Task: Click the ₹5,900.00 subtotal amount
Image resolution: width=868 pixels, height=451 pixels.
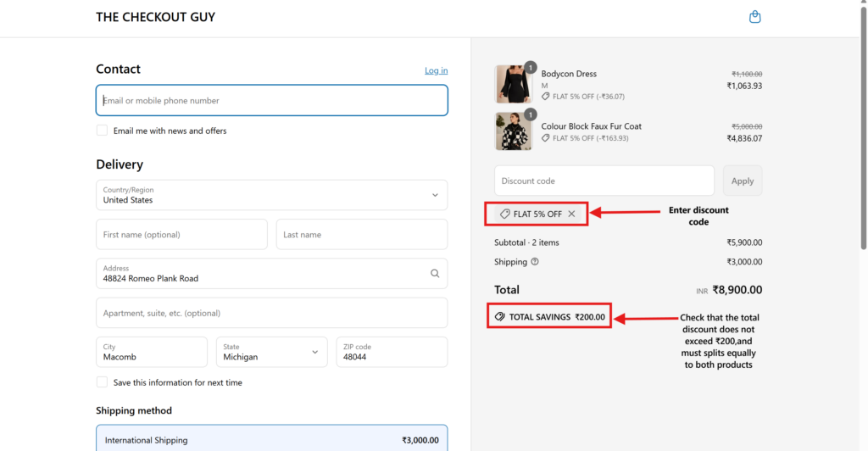Action: tap(744, 242)
